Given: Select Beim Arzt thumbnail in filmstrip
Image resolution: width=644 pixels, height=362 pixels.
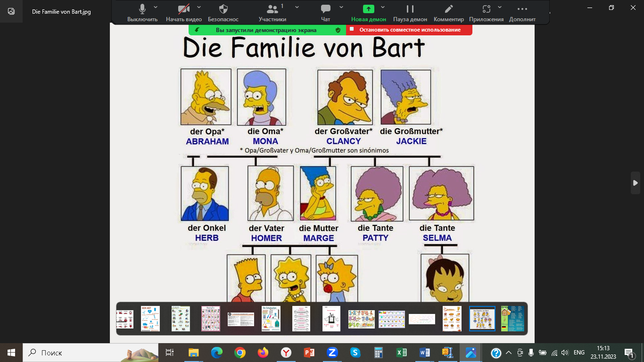Looking at the screenshot, I should (x=150, y=319).
